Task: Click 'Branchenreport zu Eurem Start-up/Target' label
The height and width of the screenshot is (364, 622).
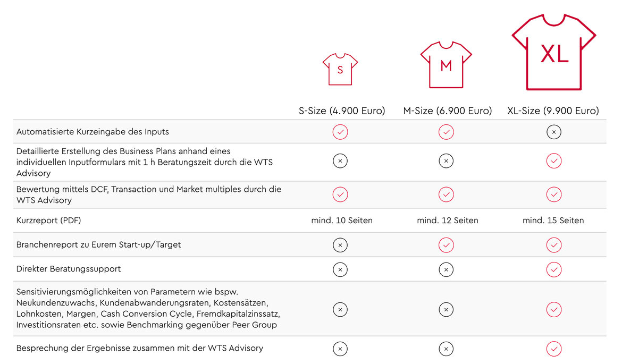Action: click(x=99, y=244)
